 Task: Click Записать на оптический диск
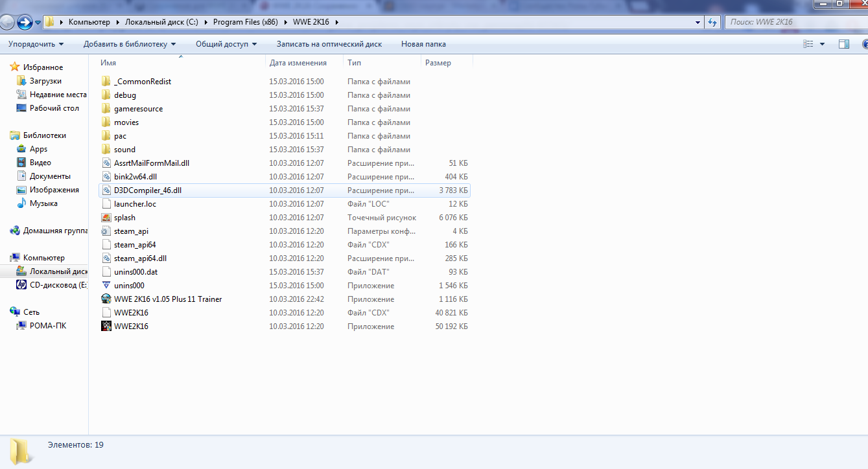pyautogui.click(x=329, y=44)
